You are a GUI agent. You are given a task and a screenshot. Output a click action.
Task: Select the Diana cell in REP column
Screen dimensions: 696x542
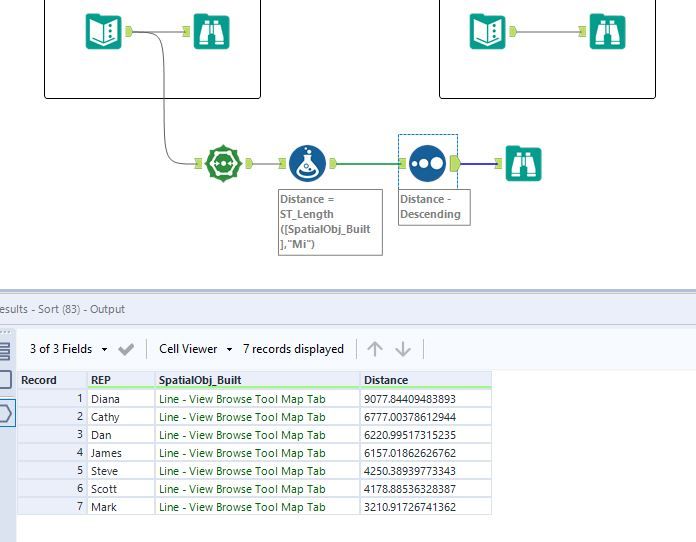coord(121,399)
